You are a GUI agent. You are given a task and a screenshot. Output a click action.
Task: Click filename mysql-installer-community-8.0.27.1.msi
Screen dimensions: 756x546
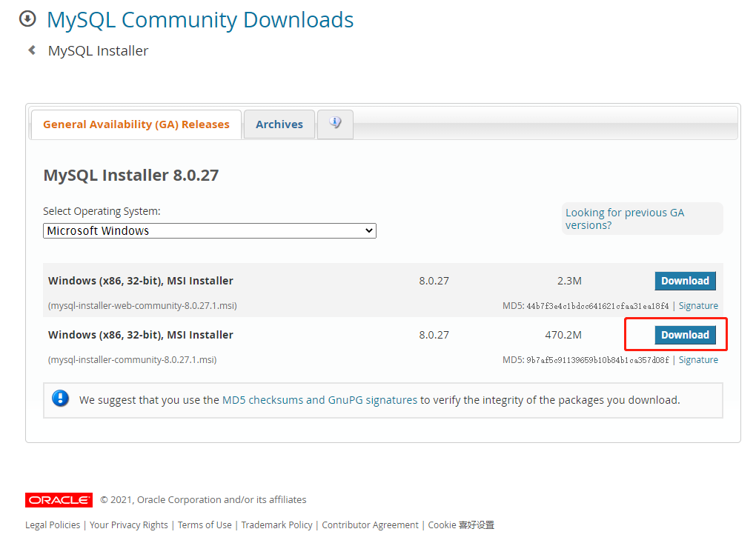[x=132, y=359]
